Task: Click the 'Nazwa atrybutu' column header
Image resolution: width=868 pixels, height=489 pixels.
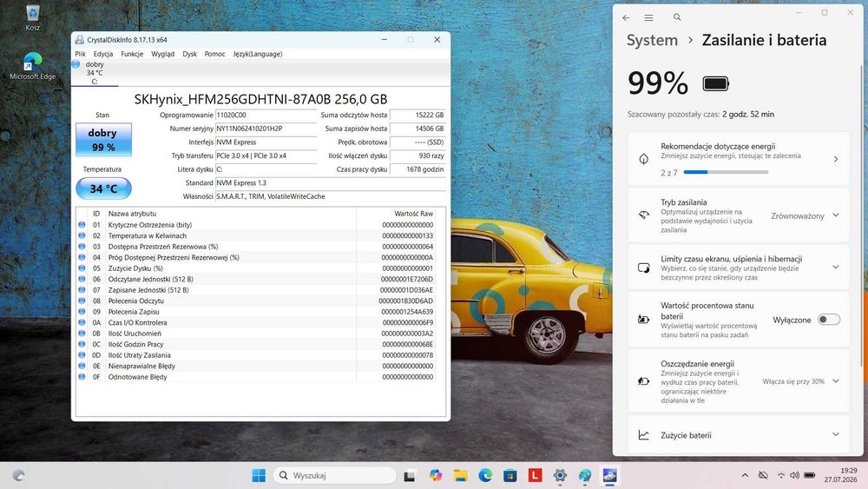Action: click(132, 213)
